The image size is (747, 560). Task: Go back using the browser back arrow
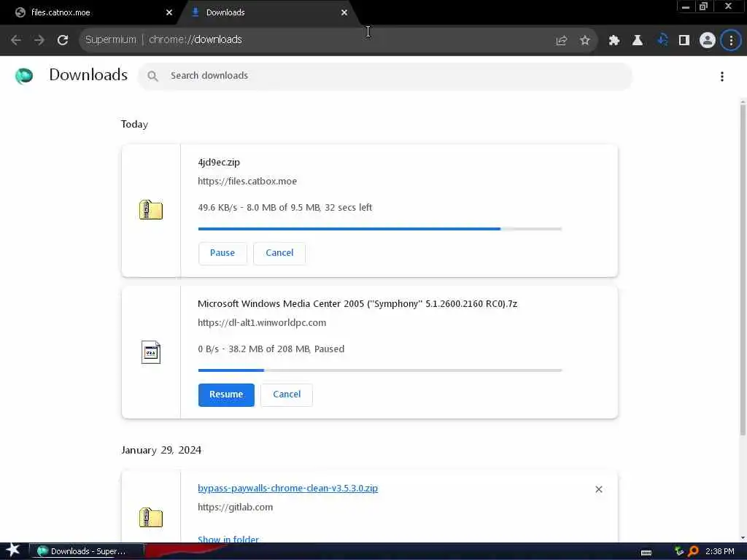pos(16,40)
